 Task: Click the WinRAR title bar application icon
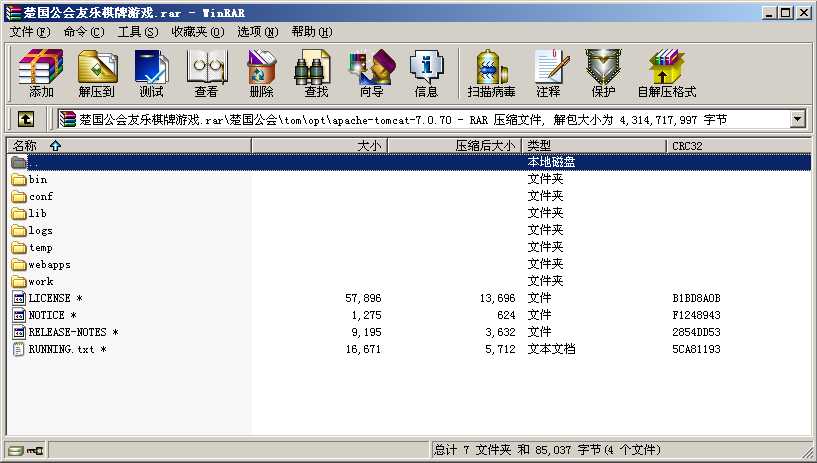14,12
